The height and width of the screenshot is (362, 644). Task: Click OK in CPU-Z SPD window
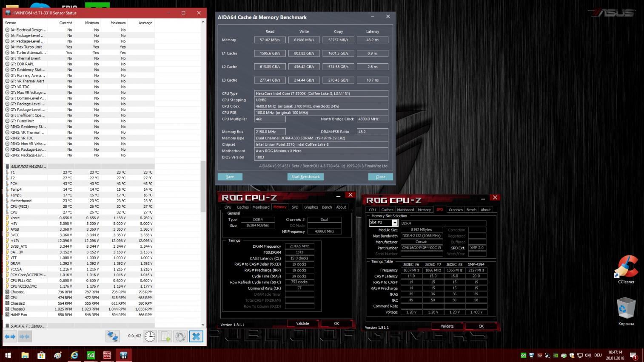pyautogui.click(x=481, y=326)
